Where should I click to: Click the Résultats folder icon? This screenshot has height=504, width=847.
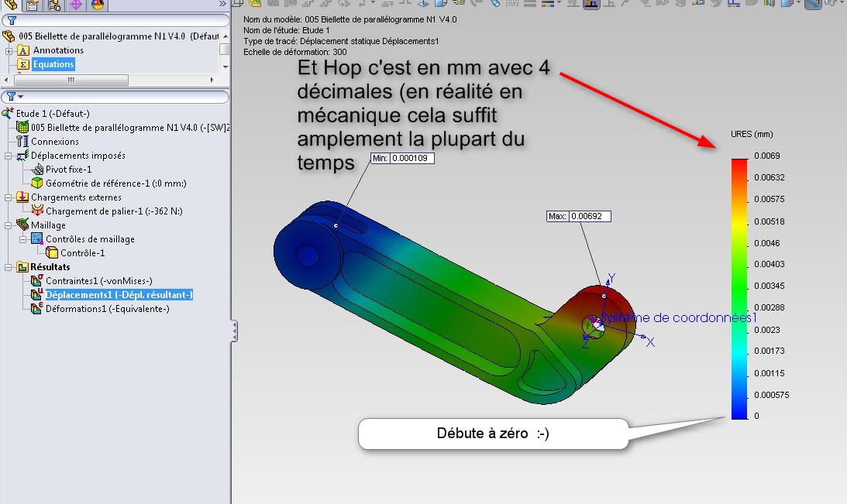(22, 267)
